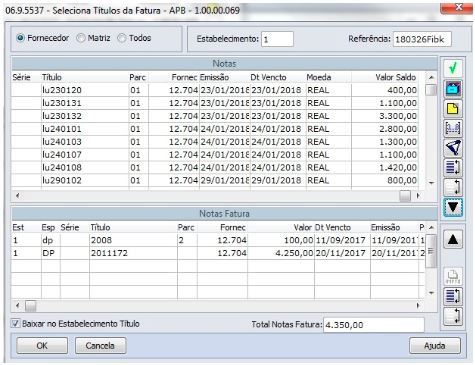Click Notas Fatura vertical scroll down arrow
Screen dimensions: 475x365
(431, 293)
